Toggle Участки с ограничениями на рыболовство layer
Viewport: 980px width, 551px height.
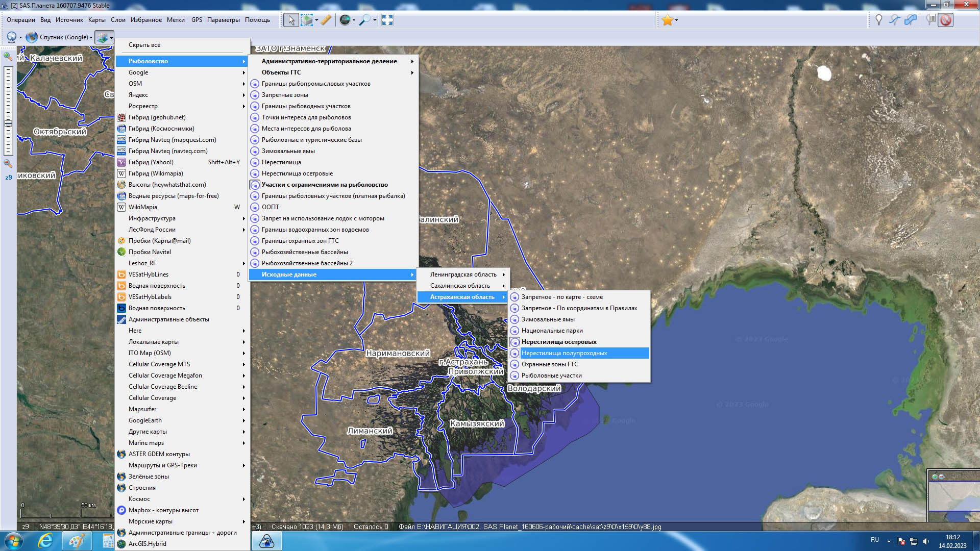point(325,185)
